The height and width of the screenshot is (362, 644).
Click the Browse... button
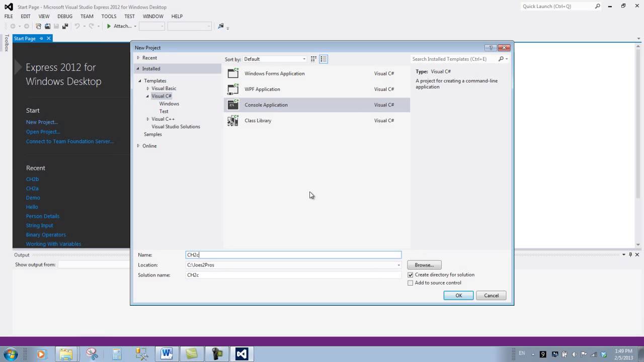[424, 265]
